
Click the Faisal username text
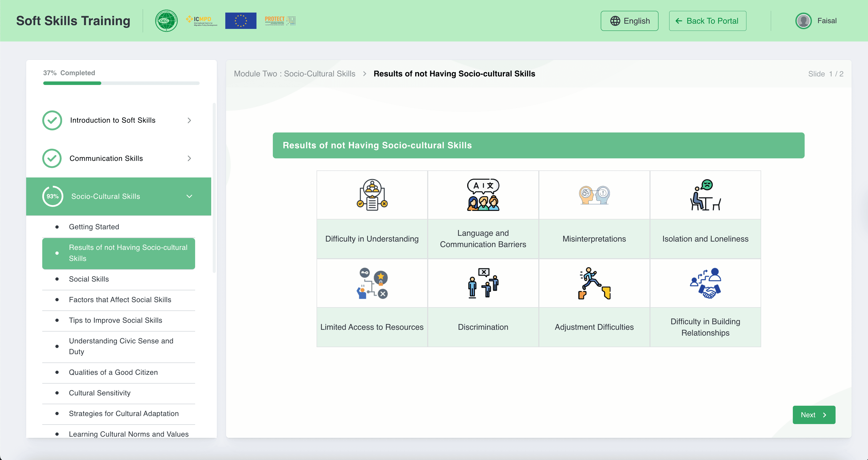tap(827, 21)
